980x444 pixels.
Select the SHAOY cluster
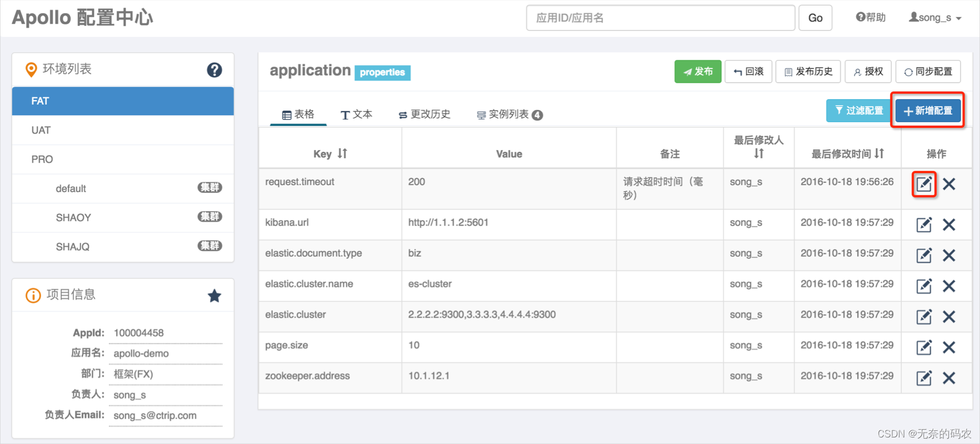123,217
